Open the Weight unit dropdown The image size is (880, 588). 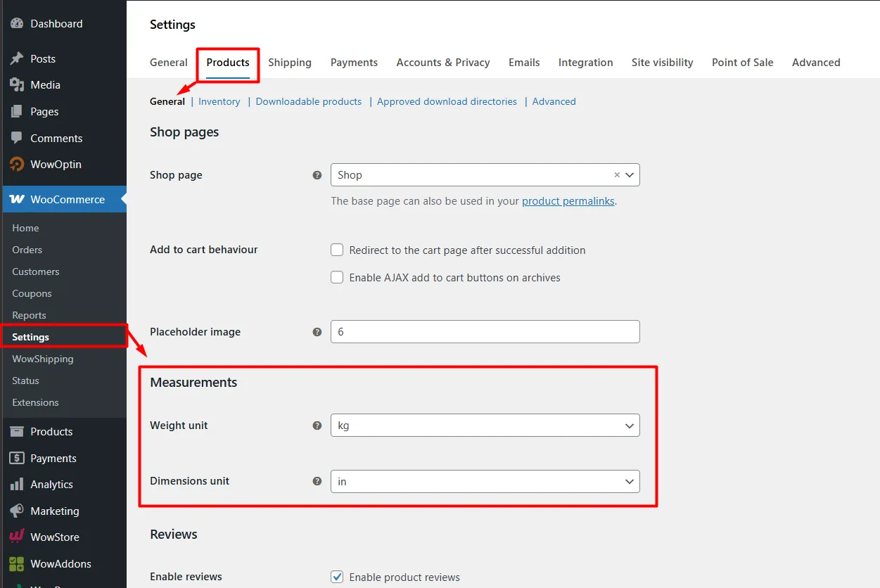click(485, 426)
